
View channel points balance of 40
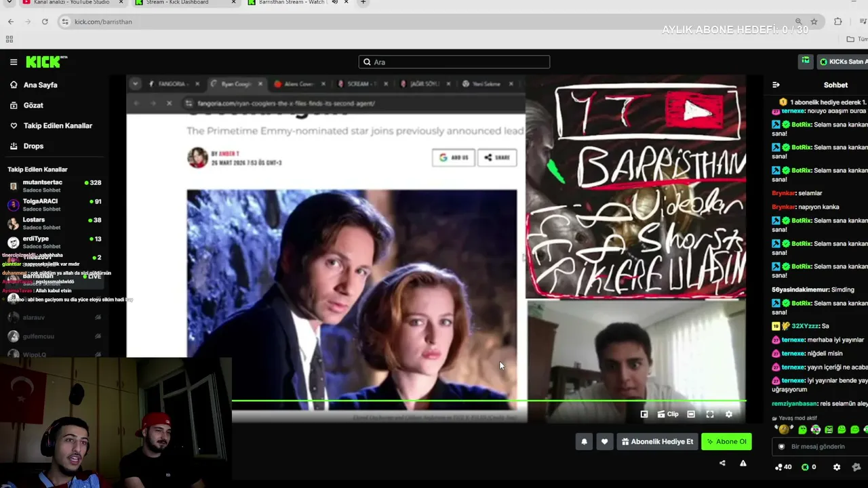click(783, 467)
